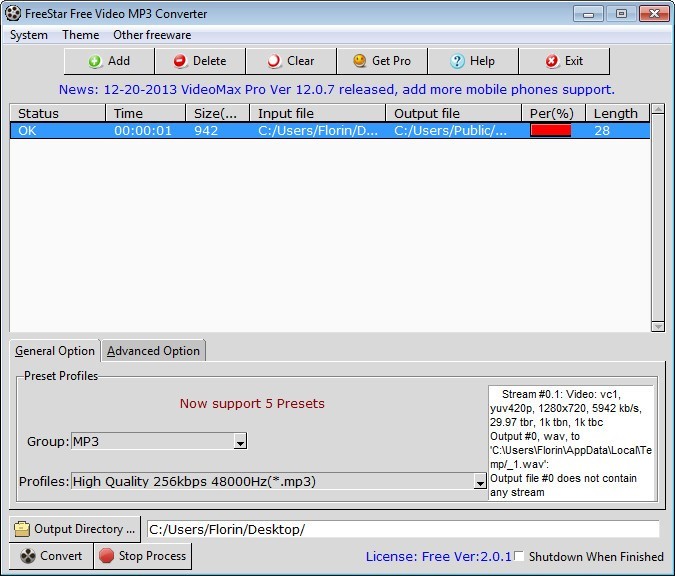Close the FreeStar converter window
Image resolution: width=675 pixels, height=576 pixels.
point(654,14)
